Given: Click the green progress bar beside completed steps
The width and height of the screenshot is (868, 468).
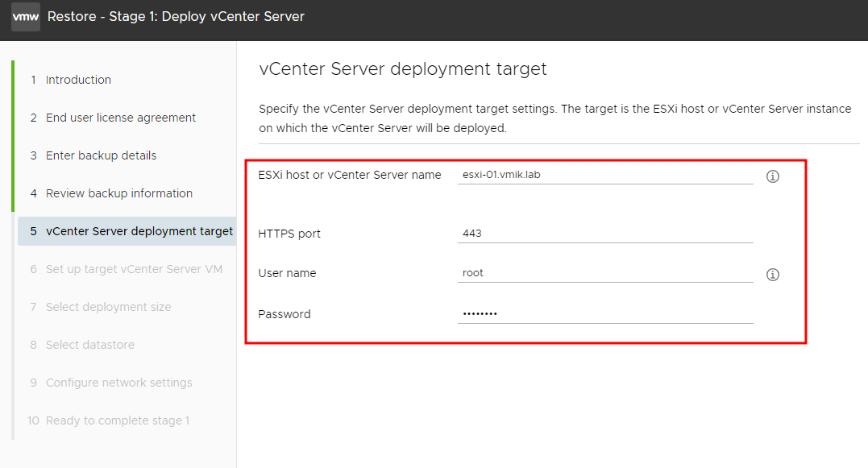Looking at the screenshot, I should [x=14, y=137].
